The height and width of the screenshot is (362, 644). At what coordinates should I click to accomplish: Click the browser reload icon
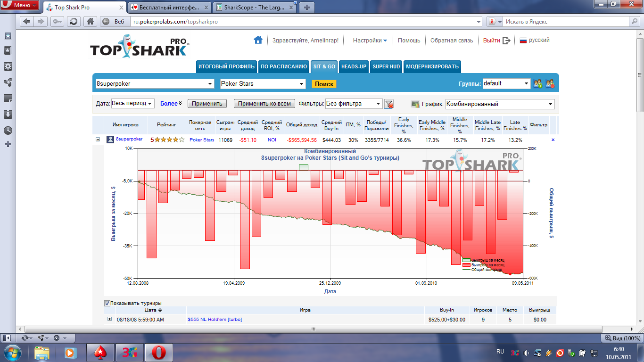tap(73, 22)
